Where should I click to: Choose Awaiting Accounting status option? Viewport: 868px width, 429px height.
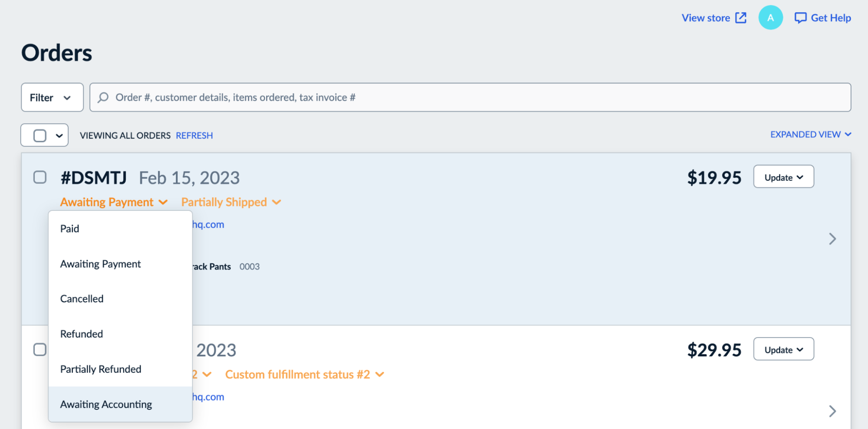tap(106, 404)
